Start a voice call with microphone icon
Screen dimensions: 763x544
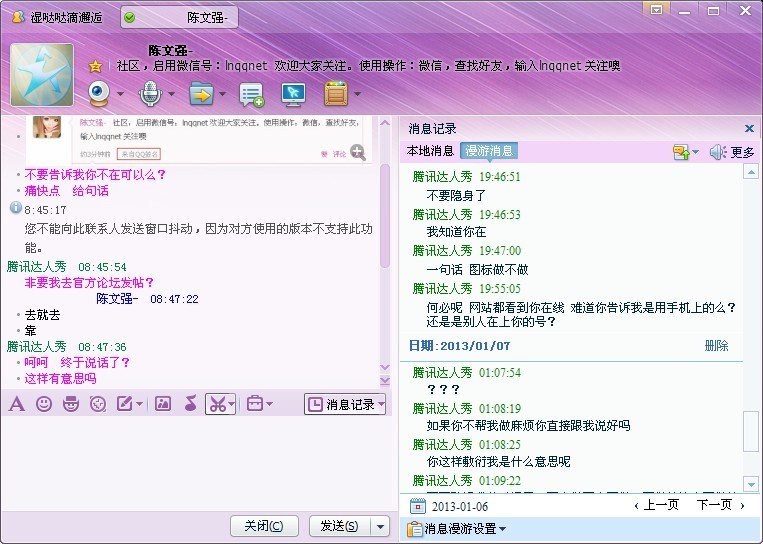click(150, 93)
